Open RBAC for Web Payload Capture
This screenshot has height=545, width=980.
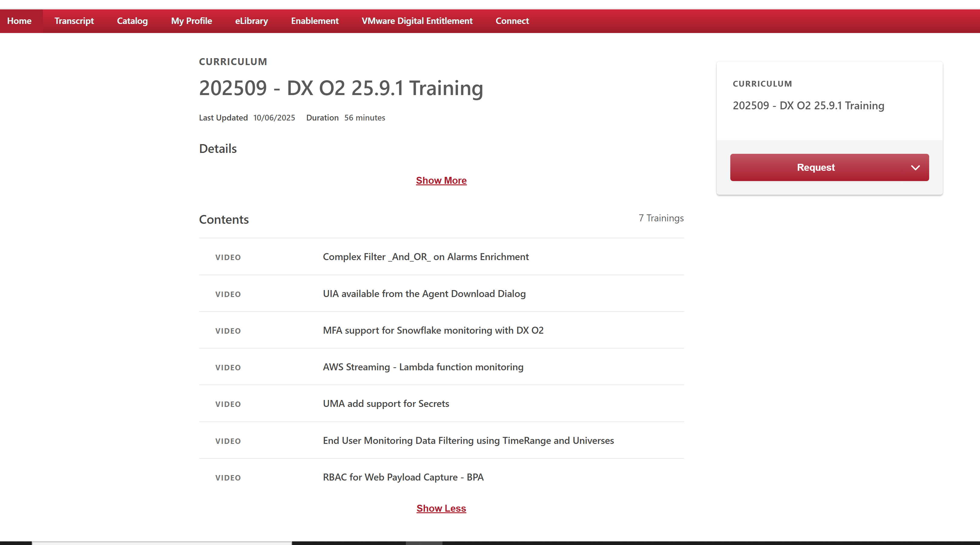403,477
